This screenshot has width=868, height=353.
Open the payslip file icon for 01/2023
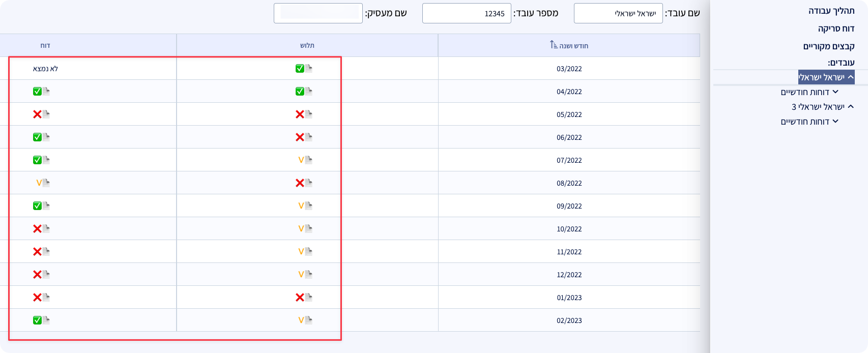308,298
